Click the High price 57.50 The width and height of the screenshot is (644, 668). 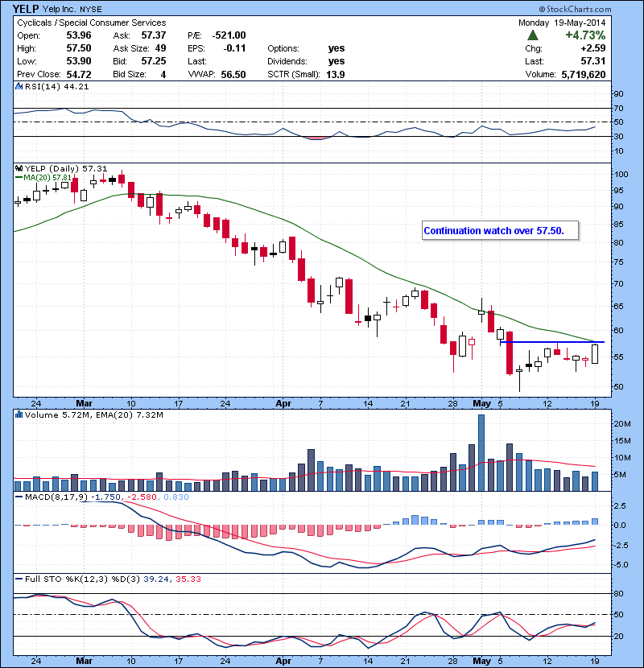pyautogui.click(x=79, y=48)
